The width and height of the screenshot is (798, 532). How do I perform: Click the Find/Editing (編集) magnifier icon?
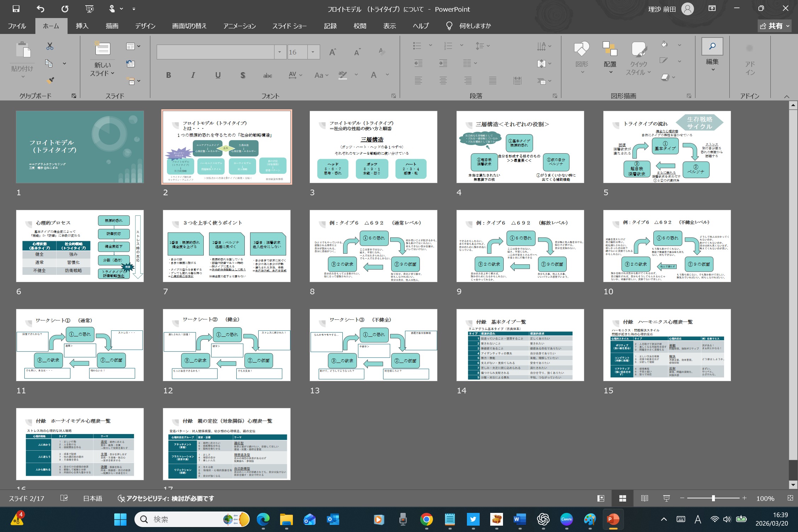712,47
